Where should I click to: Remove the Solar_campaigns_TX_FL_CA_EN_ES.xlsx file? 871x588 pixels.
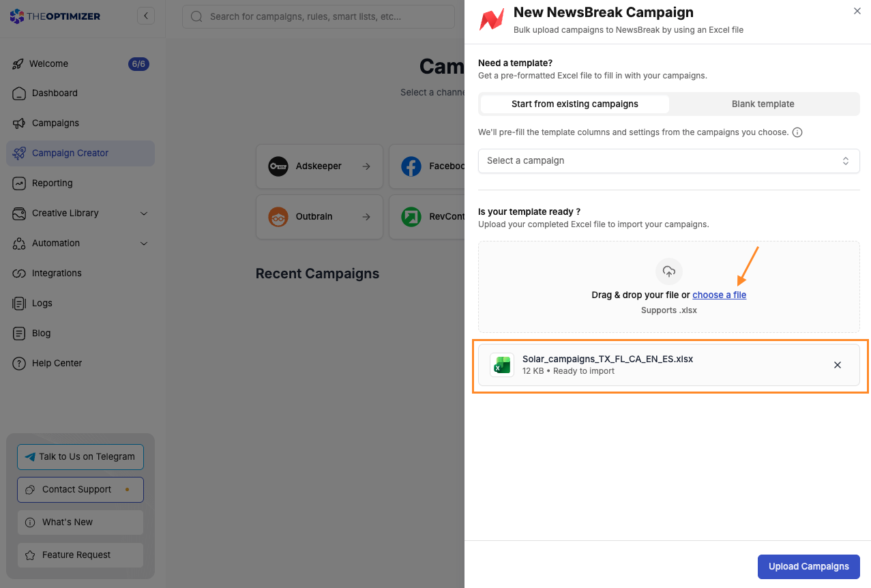838,365
